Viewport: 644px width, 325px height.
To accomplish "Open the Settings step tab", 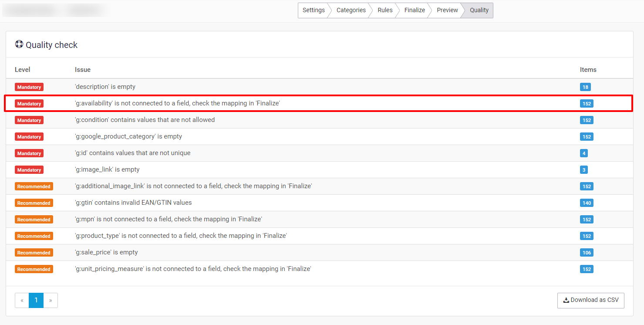I will pos(313,10).
